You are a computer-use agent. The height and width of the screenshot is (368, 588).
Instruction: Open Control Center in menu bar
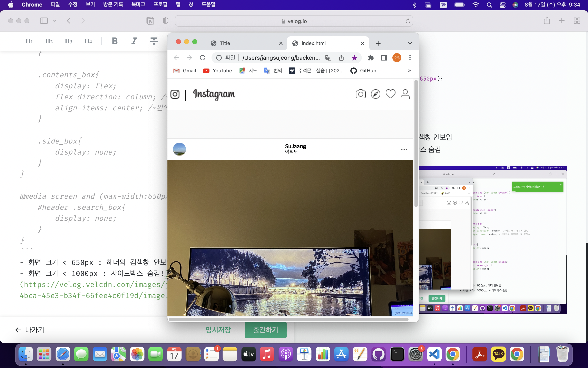(x=502, y=5)
